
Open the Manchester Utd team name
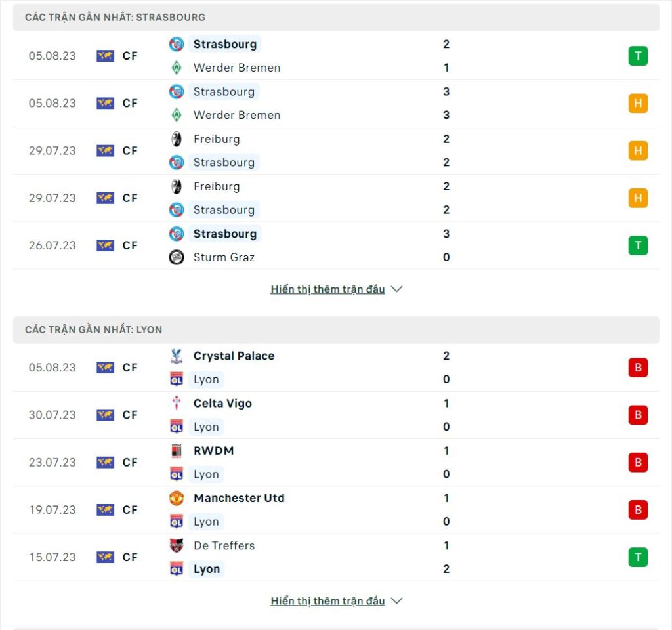[x=239, y=498]
